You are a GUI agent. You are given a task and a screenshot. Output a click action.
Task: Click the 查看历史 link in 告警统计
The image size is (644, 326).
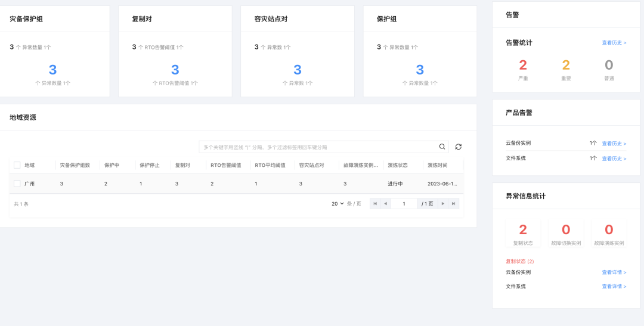[614, 43]
